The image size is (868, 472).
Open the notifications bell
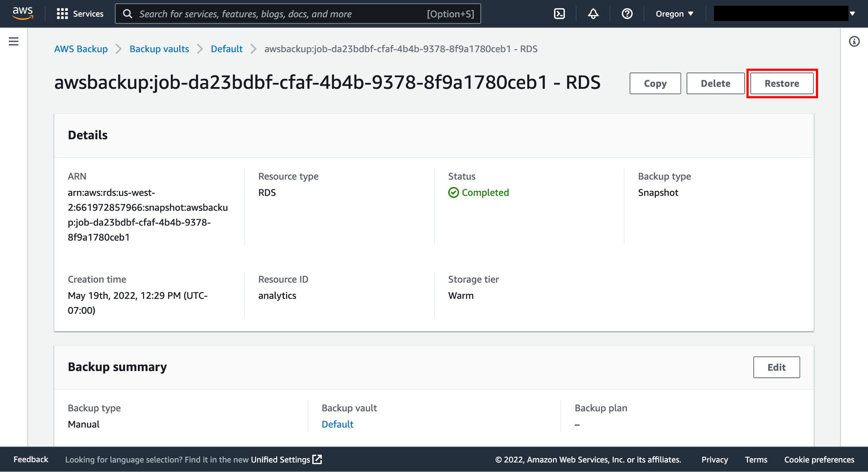[x=593, y=14]
